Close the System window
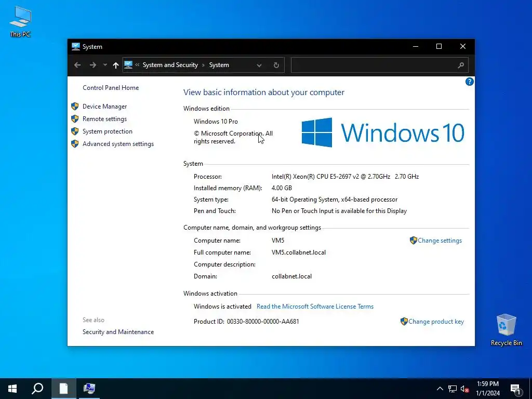 click(x=463, y=46)
